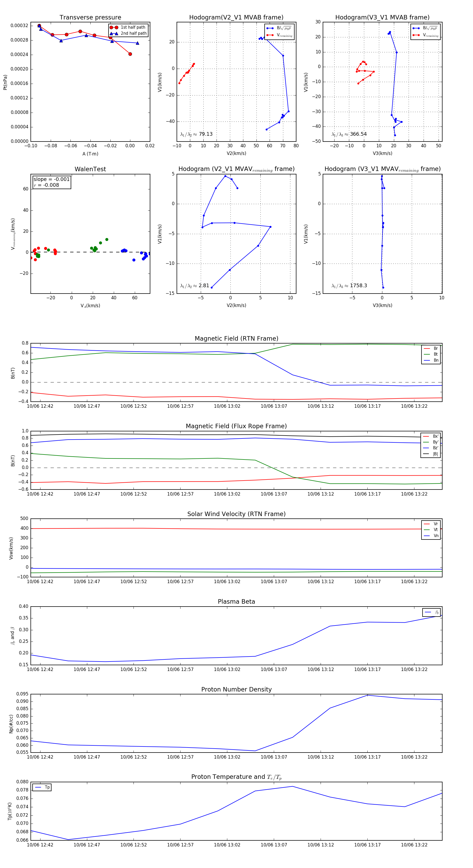The width and height of the screenshot is (473, 868).
Task: Click the 'Np(#/cc)' y-axis label
Action: (11, 723)
